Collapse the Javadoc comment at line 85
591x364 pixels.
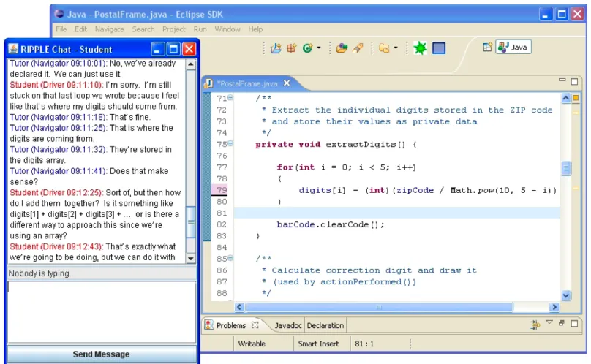(230, 258)
